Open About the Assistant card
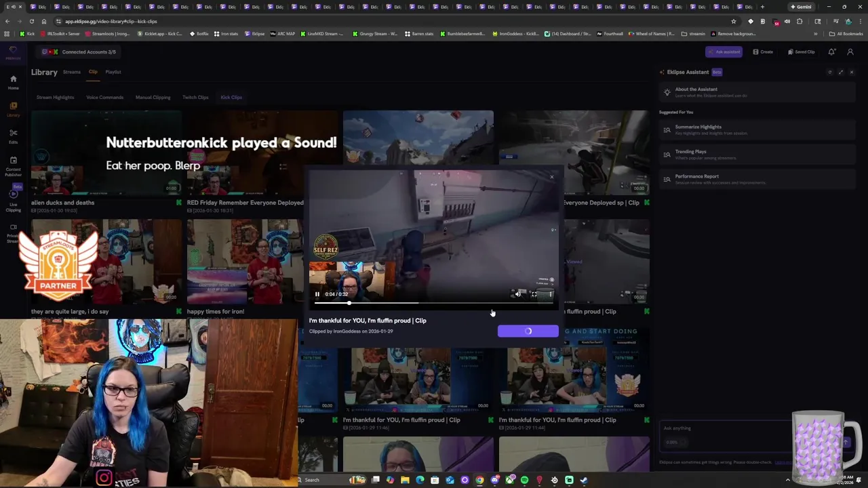868x488 pixels. [x=757, y=92]
